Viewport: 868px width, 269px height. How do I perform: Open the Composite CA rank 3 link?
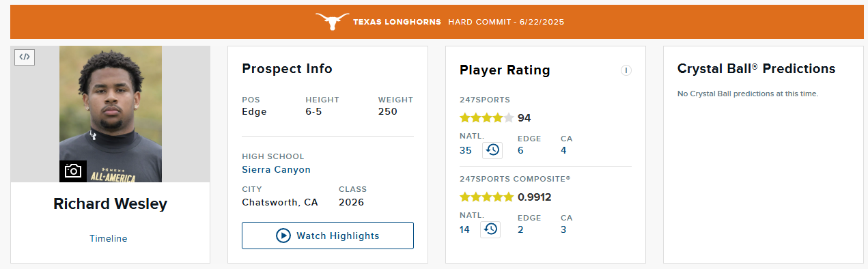[563, 229]
